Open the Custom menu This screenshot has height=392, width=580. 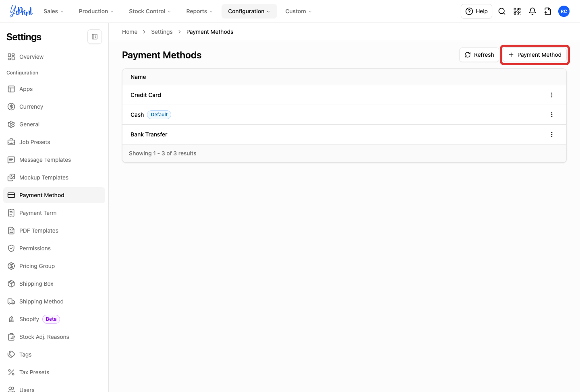tap(298, 11)
